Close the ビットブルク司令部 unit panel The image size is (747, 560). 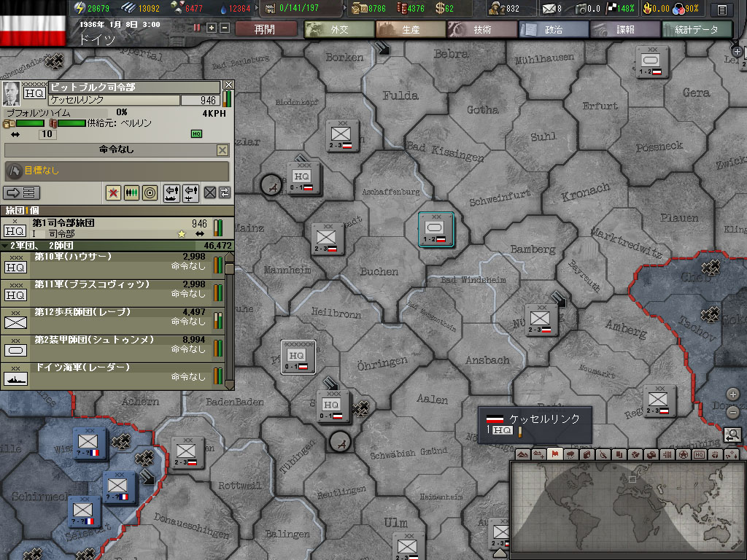(x=228, y=85)
